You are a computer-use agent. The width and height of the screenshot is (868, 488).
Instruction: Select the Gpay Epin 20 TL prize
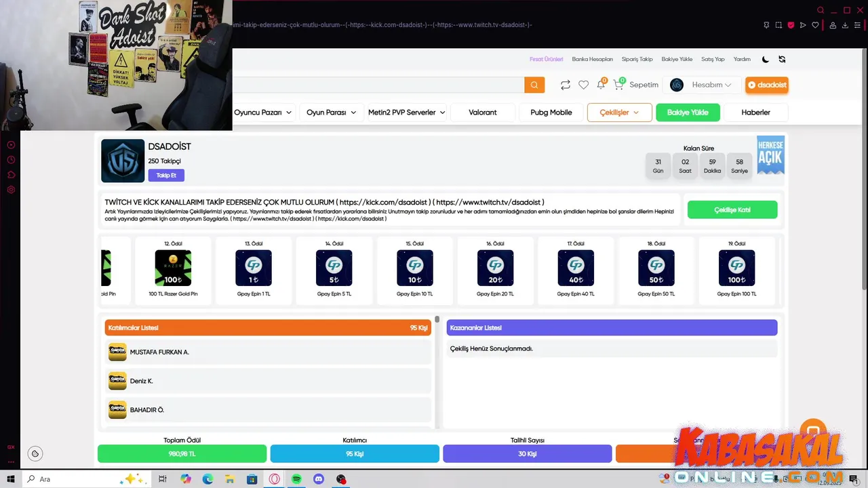click(x=495, y=270)
